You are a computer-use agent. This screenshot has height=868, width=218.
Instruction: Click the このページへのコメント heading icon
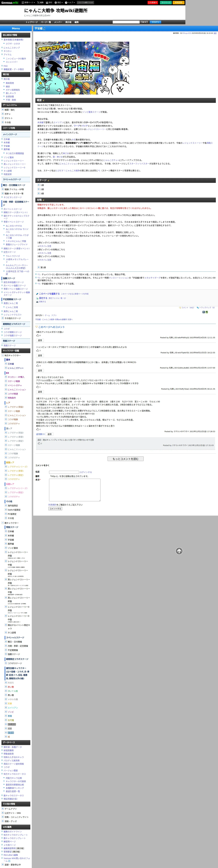tap(37, 327)
